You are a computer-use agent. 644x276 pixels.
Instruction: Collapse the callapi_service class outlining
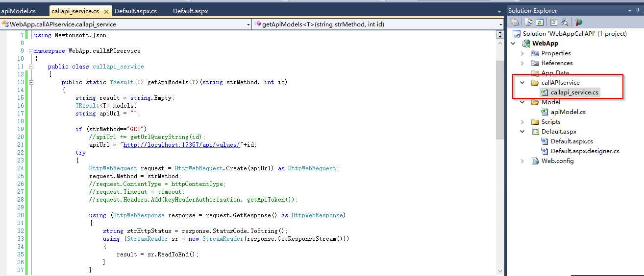[31, 67]
